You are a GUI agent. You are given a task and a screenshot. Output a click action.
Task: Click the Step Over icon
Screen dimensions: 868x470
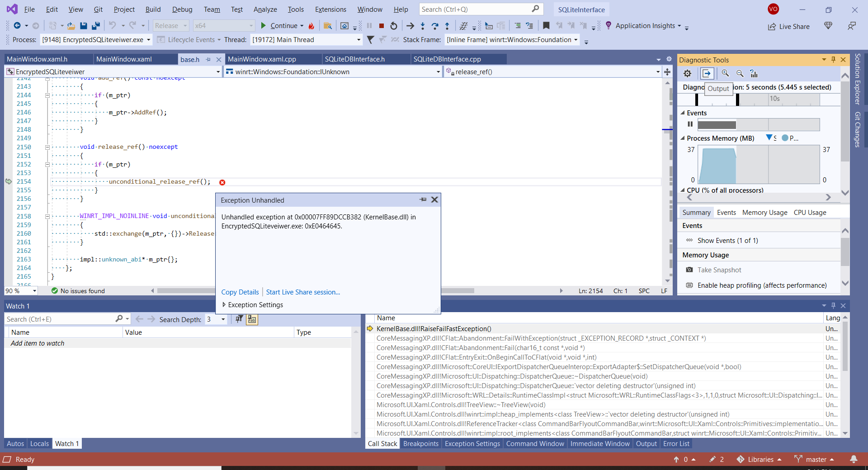tap(435, 26)
